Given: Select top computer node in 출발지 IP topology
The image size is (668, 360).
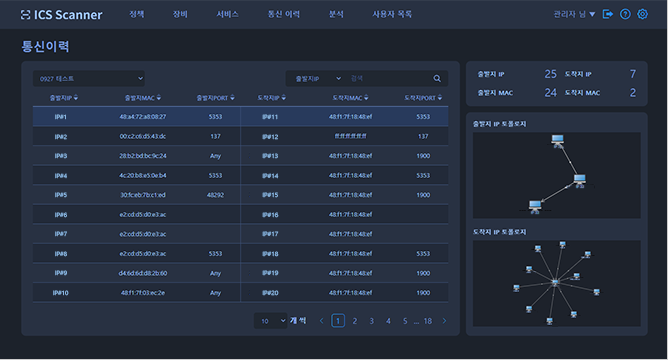Looking at the screenshot, I should [558, 141].
